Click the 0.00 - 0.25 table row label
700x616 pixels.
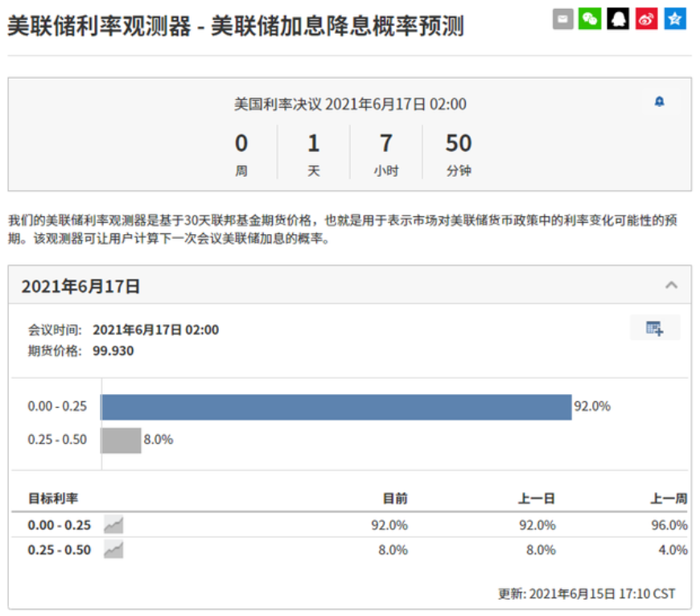tap(59, 525)
